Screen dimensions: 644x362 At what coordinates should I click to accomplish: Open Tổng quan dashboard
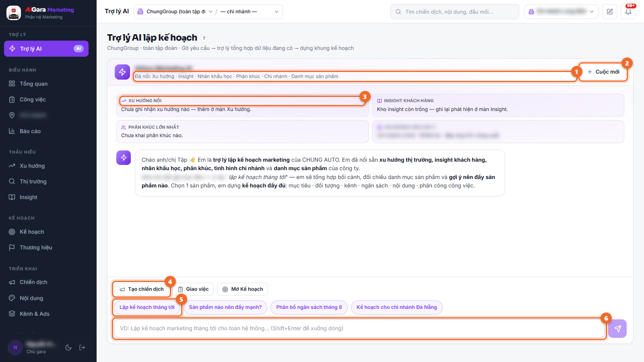46,84
